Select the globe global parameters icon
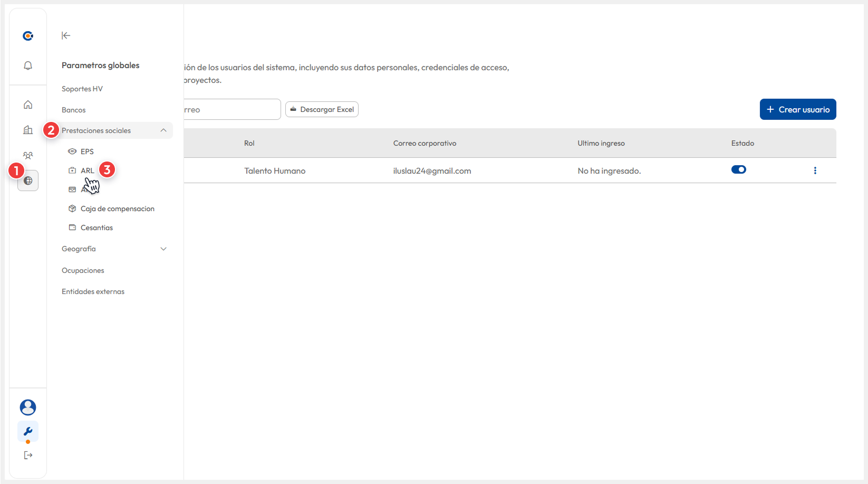Image resolution: width=868 pixels, height=484 pixels. coord(28,181)
